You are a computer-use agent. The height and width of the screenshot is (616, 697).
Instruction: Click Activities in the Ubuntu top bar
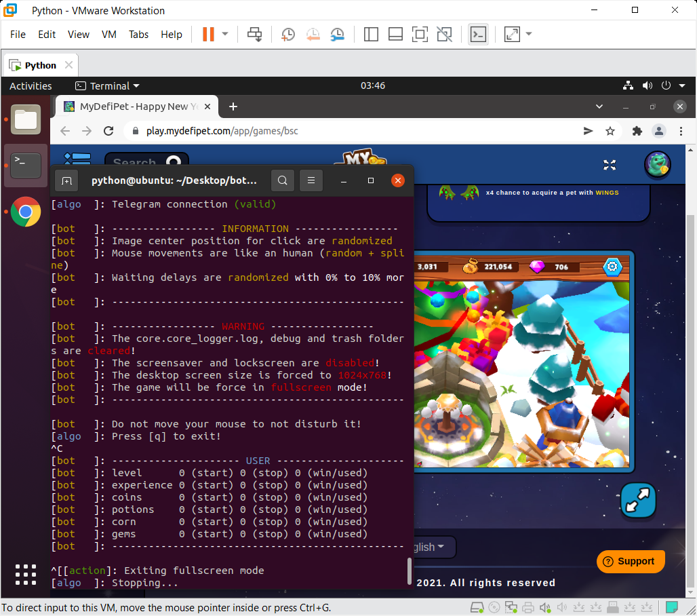tap(31, 86)
